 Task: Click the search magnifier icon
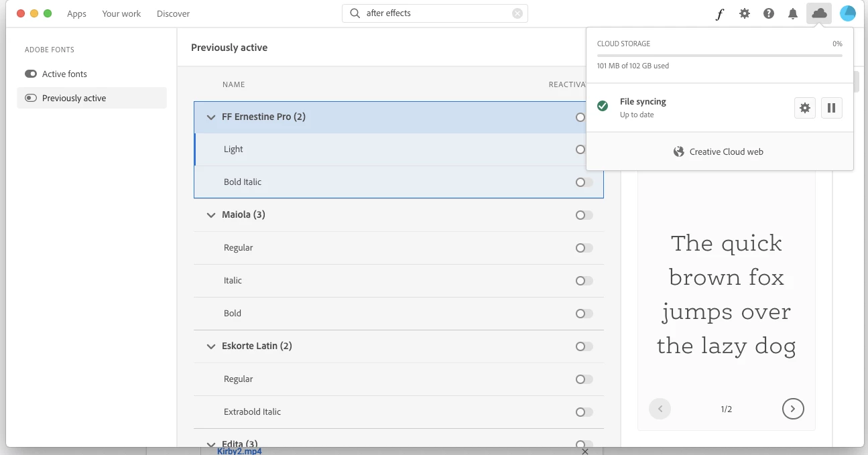point(355,13)
